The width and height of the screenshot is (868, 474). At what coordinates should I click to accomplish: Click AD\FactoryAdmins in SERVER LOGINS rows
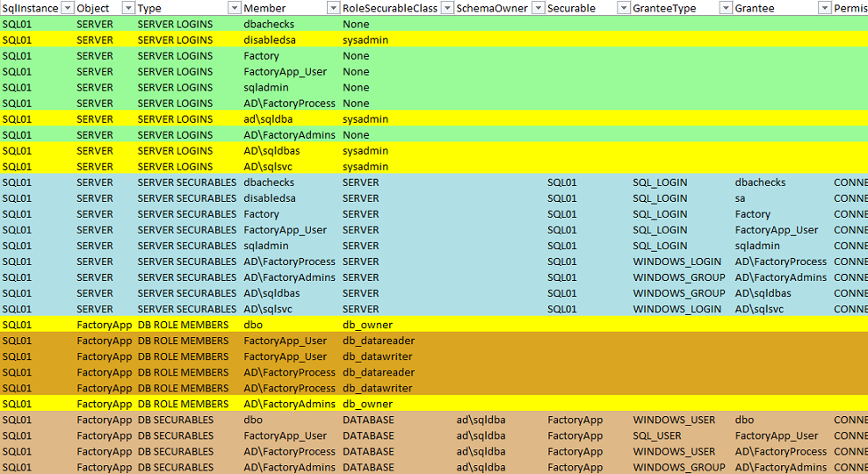tap(290, 135)
